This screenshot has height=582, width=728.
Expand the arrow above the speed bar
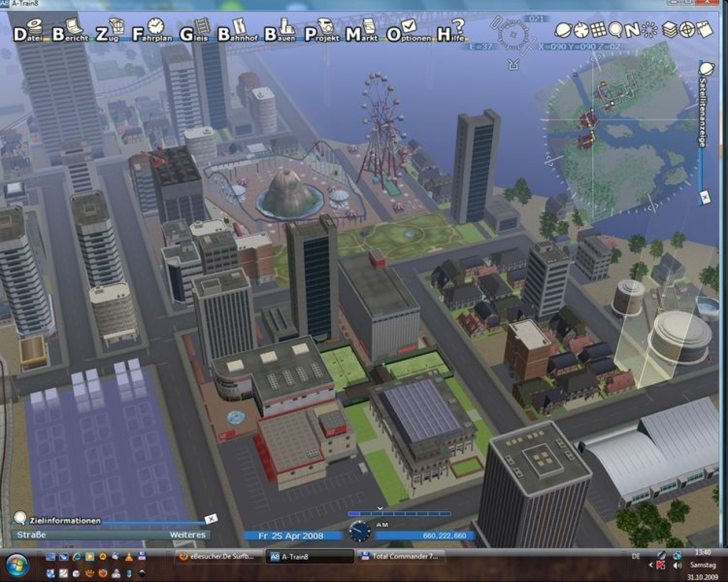380,508
